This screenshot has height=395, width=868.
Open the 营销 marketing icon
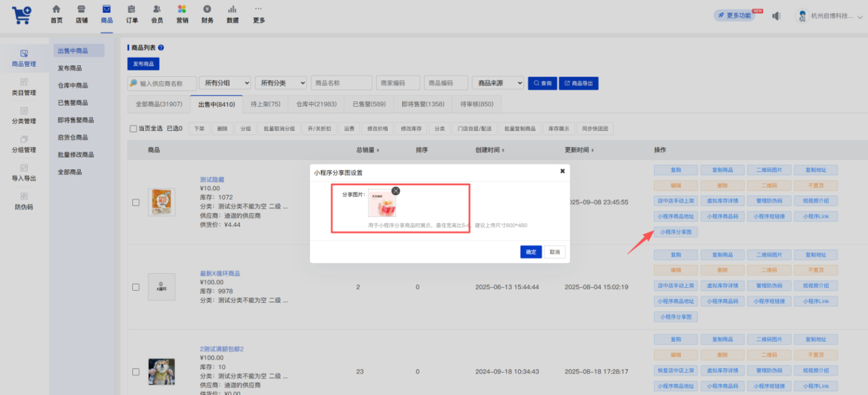click(x=182, y=9)
